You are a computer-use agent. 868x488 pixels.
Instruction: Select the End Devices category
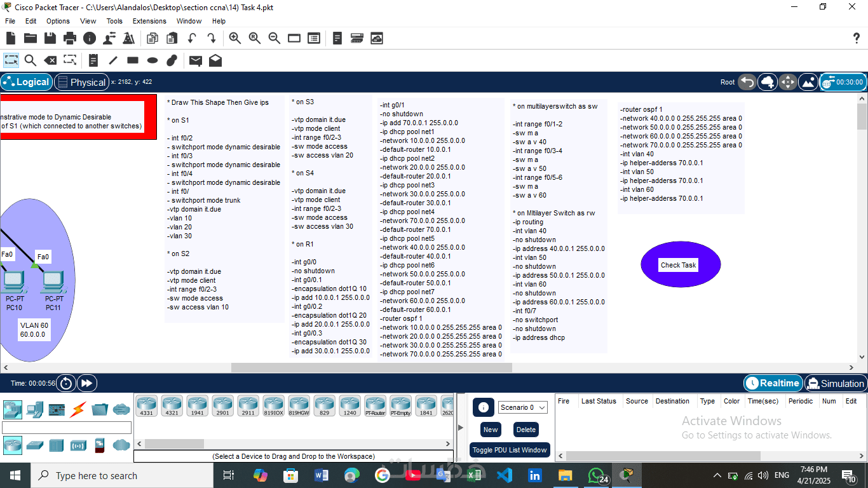pyautogui.click(x=35, y=409)
